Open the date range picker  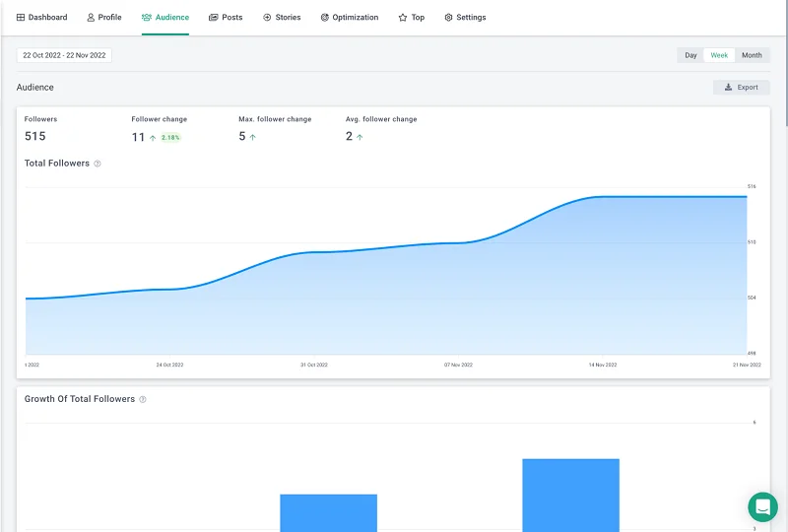[x=64, y=55]
